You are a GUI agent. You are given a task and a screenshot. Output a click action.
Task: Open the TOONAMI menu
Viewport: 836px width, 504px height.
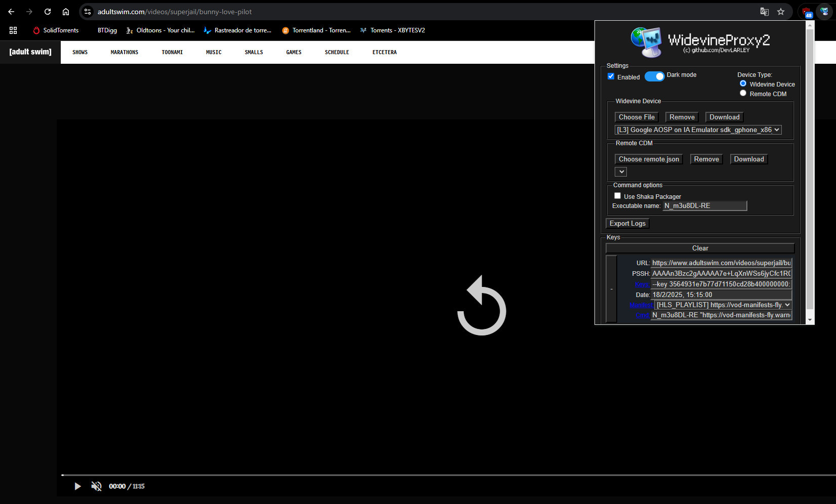pos(172,52)
